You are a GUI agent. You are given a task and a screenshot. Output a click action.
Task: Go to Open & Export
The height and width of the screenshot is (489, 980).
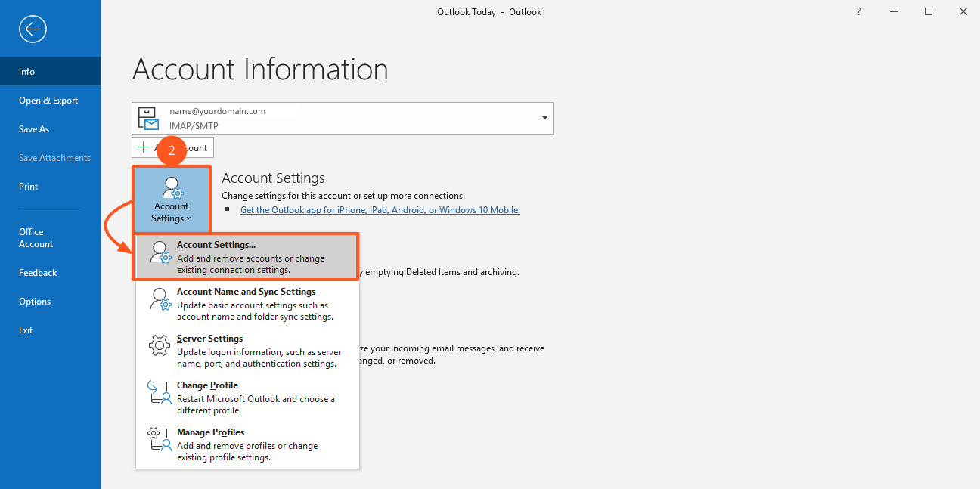tap(48, 101)
